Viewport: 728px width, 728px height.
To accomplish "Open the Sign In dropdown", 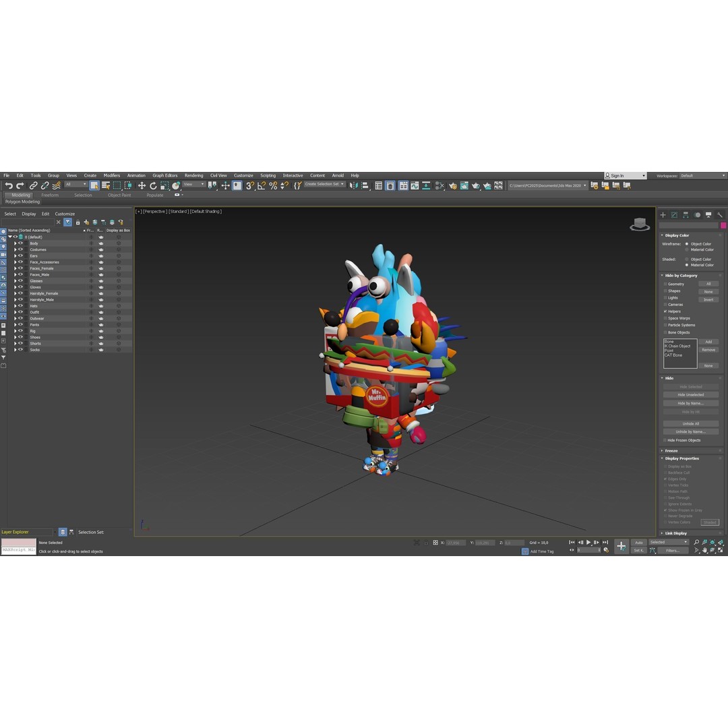I will [x=625, y=175].
